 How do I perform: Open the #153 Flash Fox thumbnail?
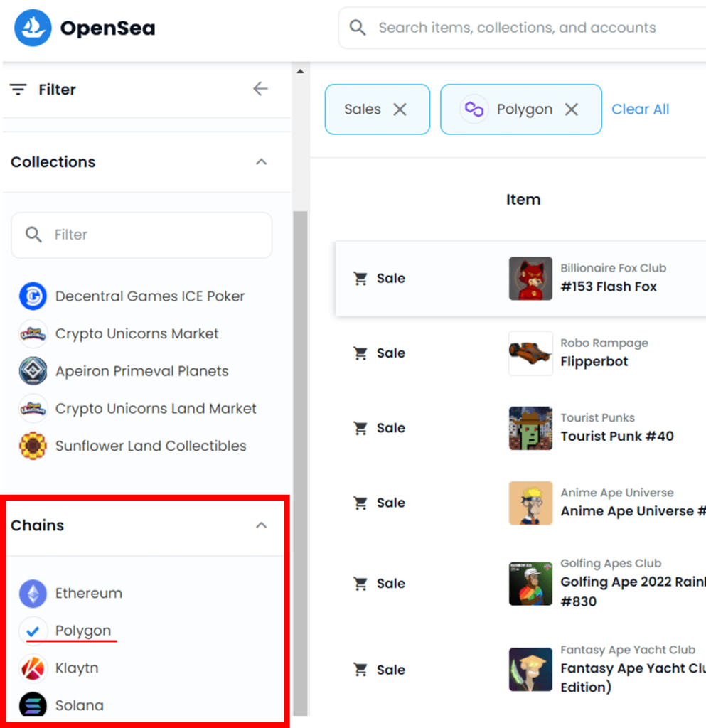[x=530, y=279]
